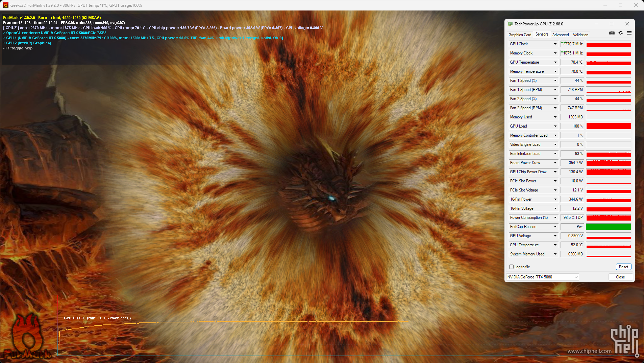Screen dimensions: 644x363
Task: Click the GPU-Z screenshot camera icon
Action: point(612,33)
